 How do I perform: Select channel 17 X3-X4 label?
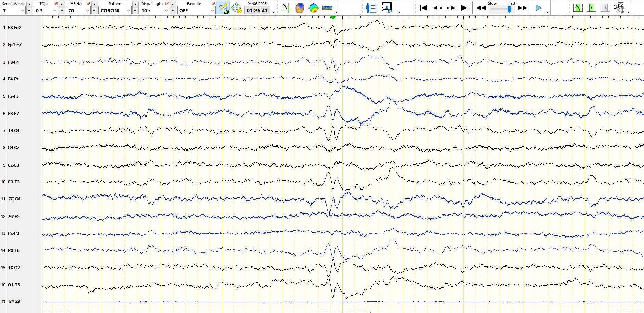pyautogui.click(x=14, y=302)
